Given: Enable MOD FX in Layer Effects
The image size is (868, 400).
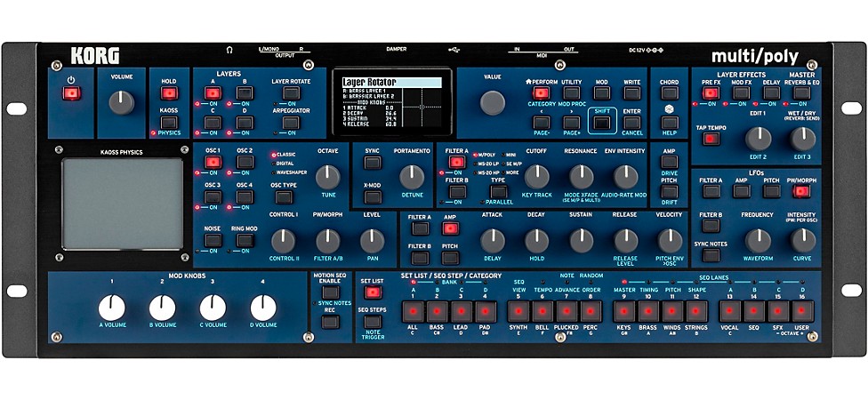Looking at the screenshot, I should tap(741, 93).
